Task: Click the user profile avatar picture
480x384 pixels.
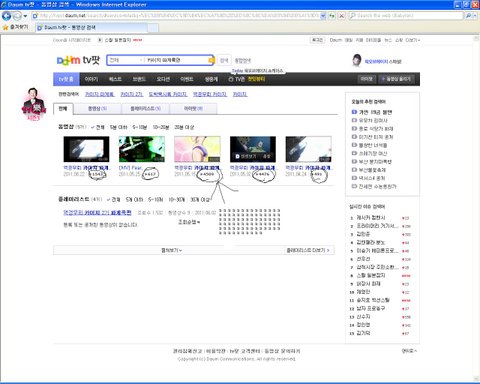Action: pos(357,60)
